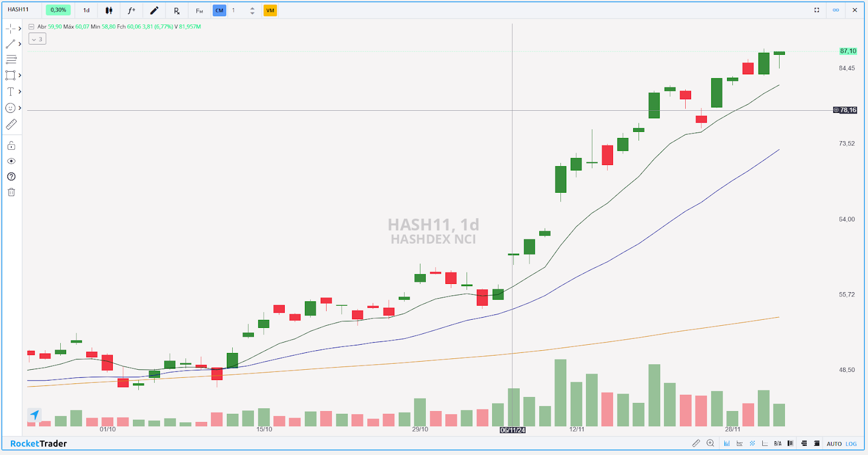Select the pencil drawing icon in toolbar

(154, 10)
